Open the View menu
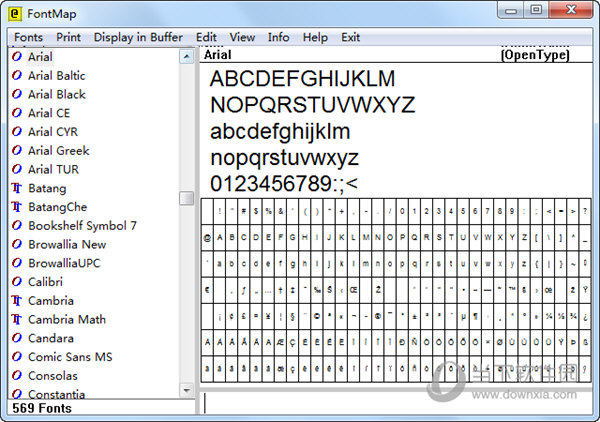Screen dimensions: 600x422 pyautogui.click(x=242, y=37)
